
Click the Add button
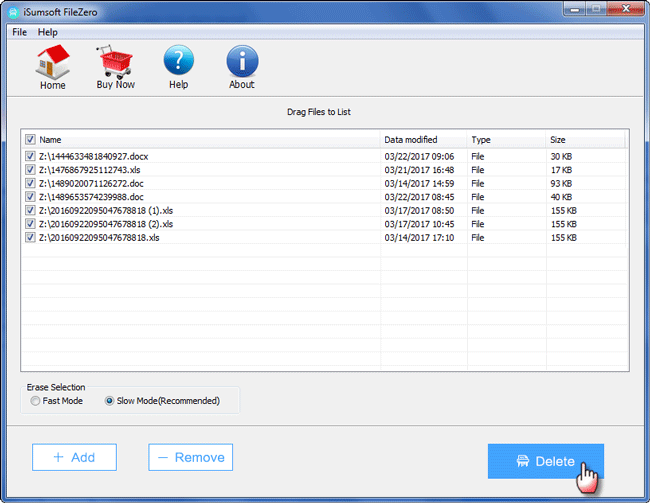(74, 457)
